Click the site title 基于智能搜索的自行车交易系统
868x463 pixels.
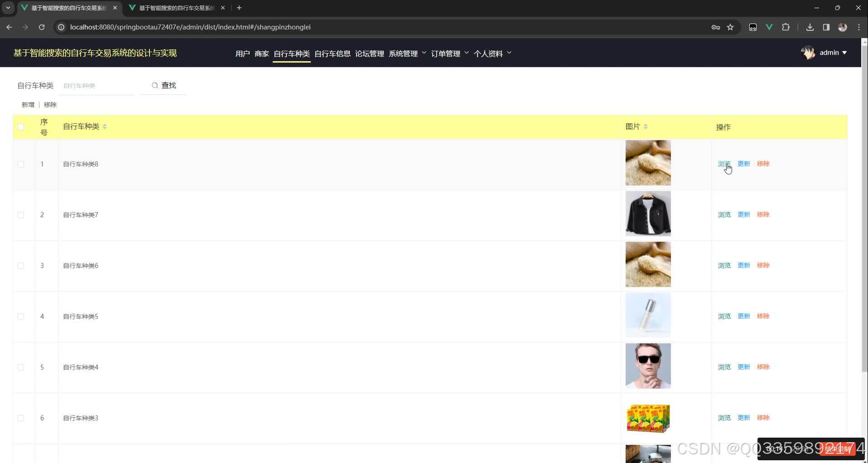click(95, 53)
